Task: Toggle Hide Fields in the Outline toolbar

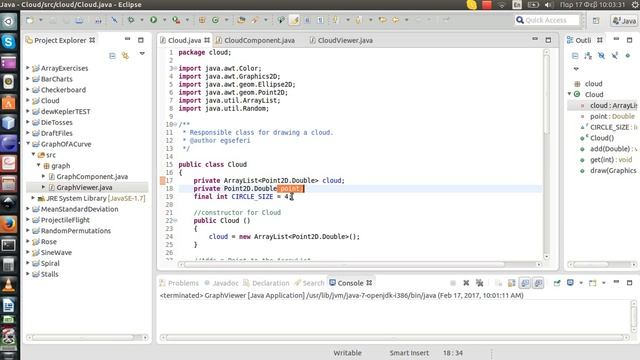Action: (601, 56)
